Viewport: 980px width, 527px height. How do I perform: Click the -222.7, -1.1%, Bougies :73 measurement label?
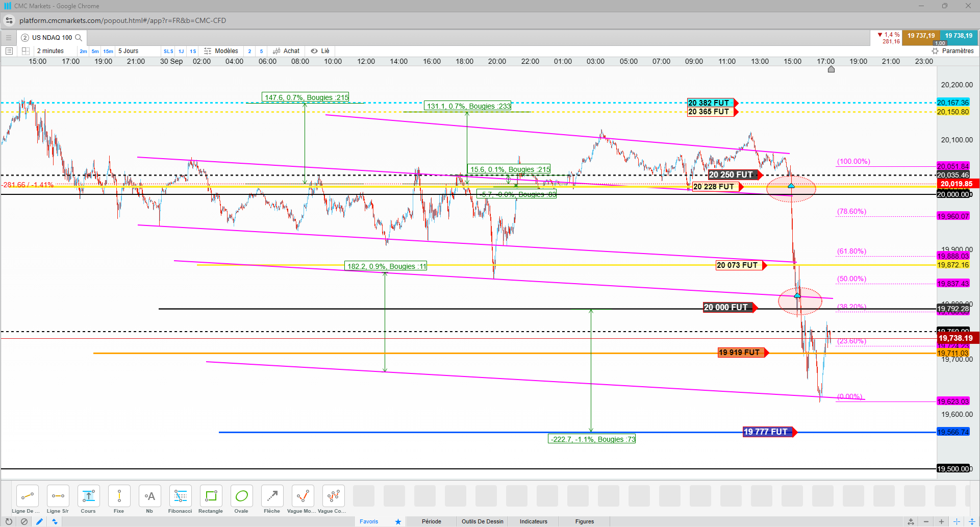coord(592,439)
